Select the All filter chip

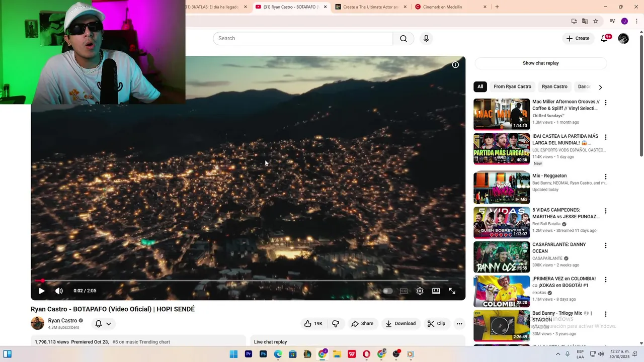(480, 86)
